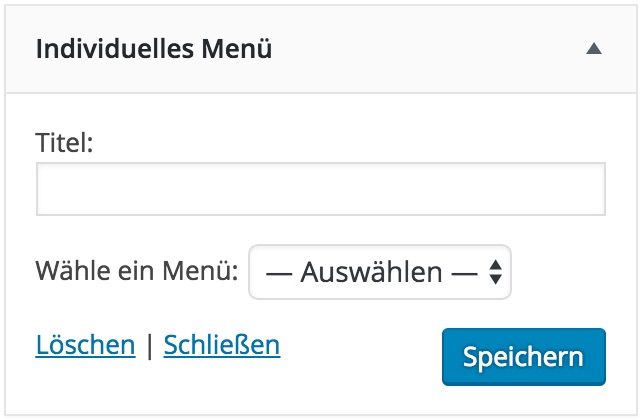Save the widget with Speichern

click(523, 357)
